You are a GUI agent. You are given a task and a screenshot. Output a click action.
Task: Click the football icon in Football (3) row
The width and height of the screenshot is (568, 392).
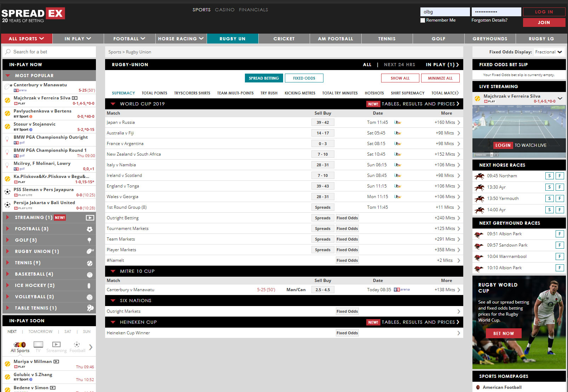pyautogui.click(x=90, y=229)
